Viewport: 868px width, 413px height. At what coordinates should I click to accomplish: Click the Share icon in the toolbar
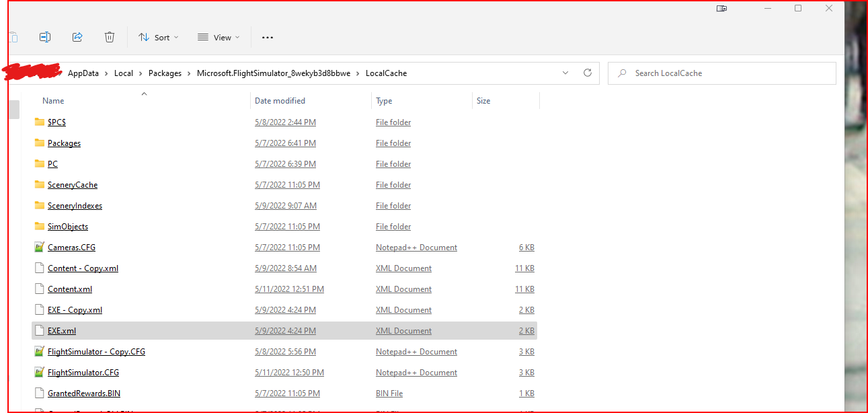tap(77, 38)
